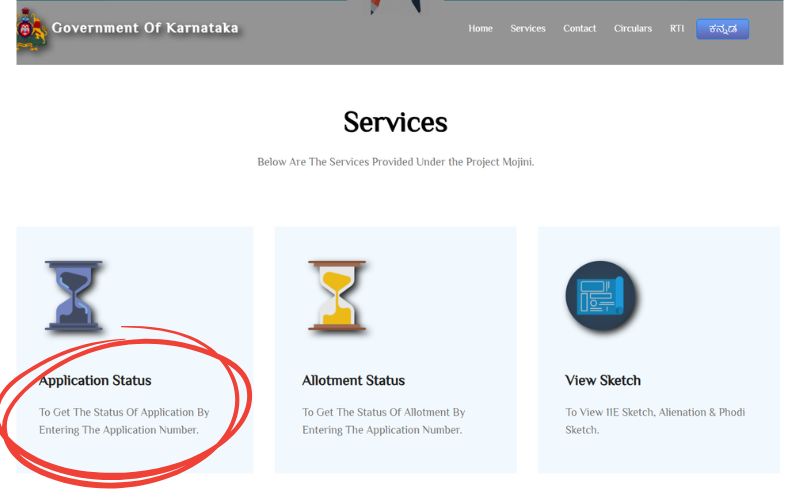Switch language with the Kannada button
The height and width of the screenshot is (500, 800).
[722, 29]
